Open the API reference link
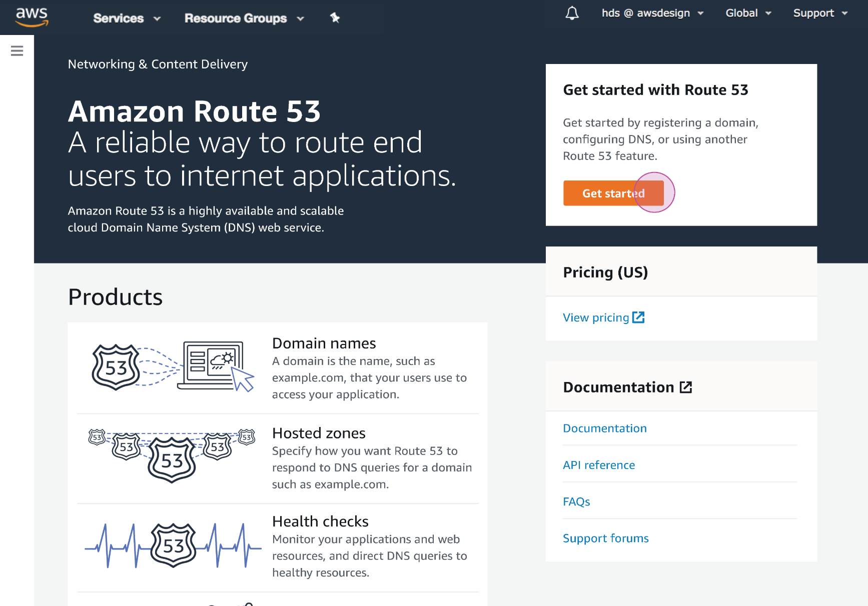This screenshot has width=868, height=606. click(x=599, y=465)
